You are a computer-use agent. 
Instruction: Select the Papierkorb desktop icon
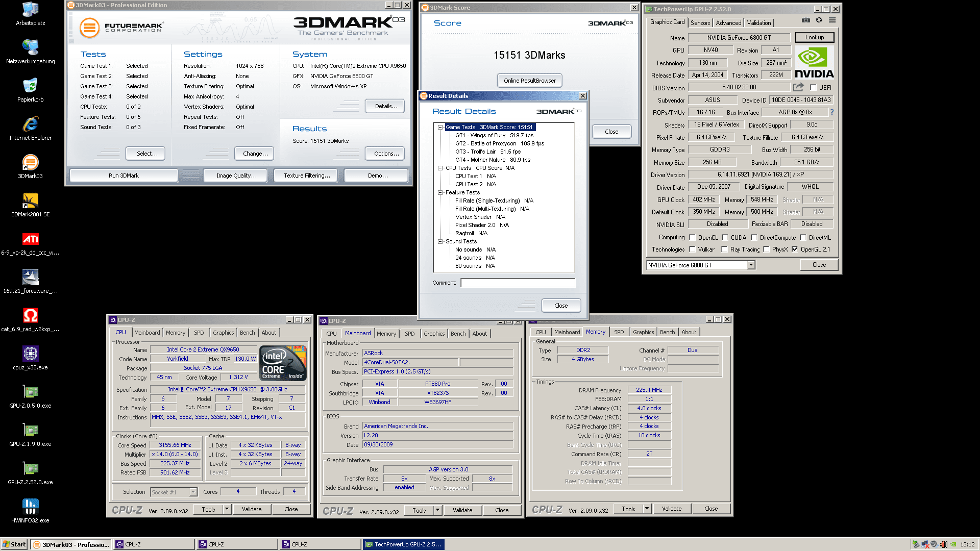pyautogui.click(x=31, y=90)
